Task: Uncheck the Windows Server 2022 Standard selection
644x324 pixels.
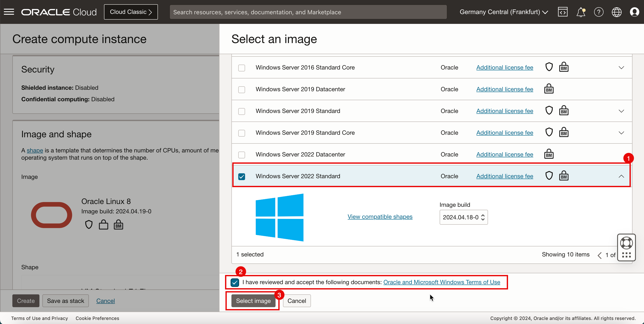Action: tap(242, 176)
